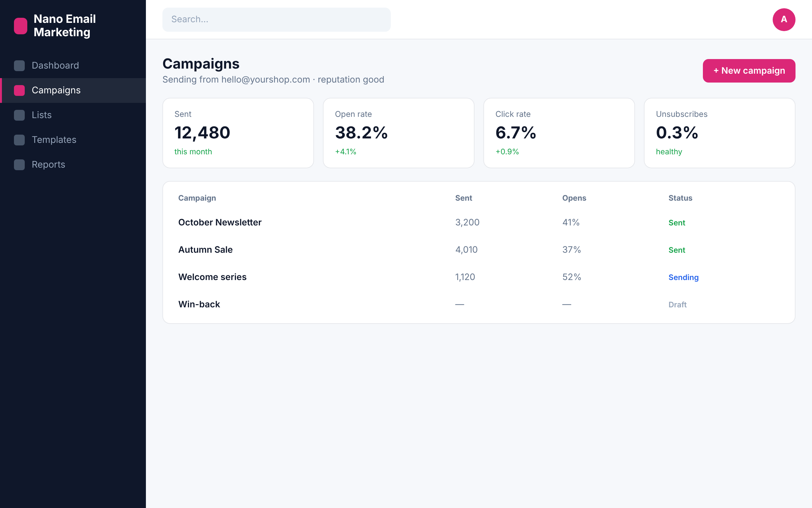The width and height of the screenshot is (812, 508).
Task: Click the sender reputation subtitle text
Action: [x=273, y=80]
